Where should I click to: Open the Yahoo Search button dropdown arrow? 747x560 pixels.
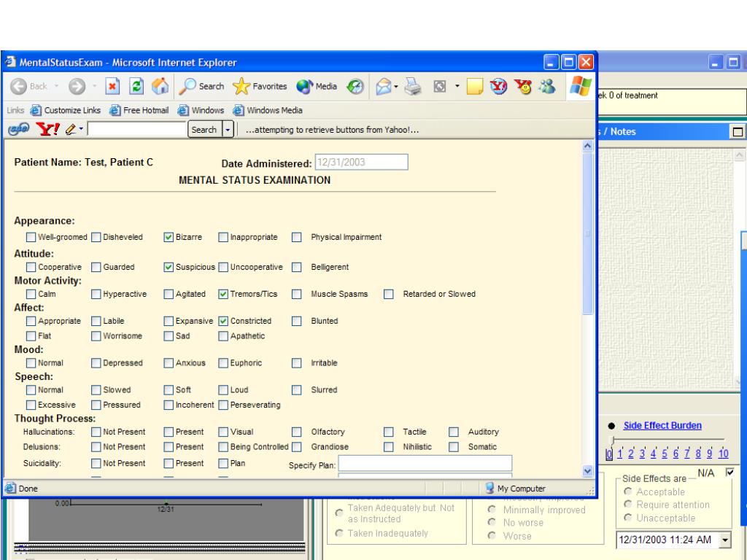click(x=228, y=130)
